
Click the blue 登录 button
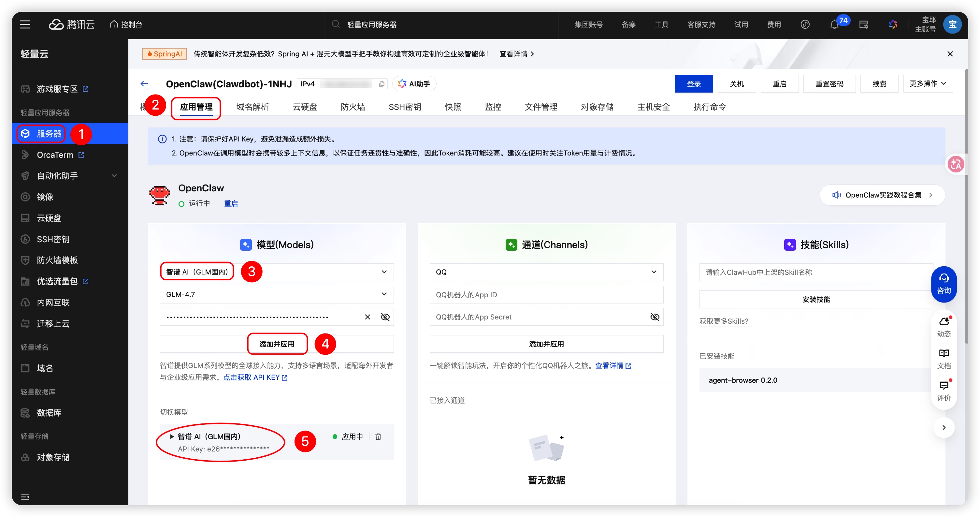694,84
